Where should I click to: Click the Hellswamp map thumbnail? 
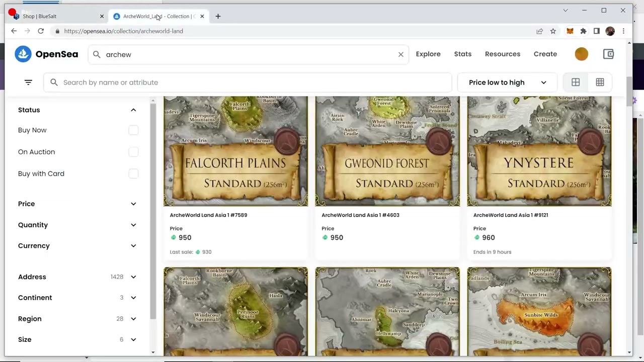pyautogui.click(x=387, y=312)
